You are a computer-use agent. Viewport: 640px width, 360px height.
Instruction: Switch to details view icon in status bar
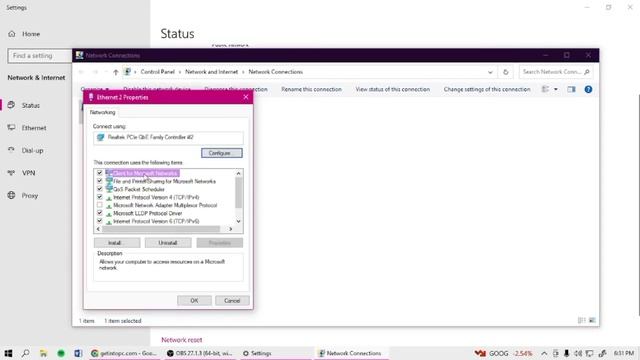click(582, 321)
